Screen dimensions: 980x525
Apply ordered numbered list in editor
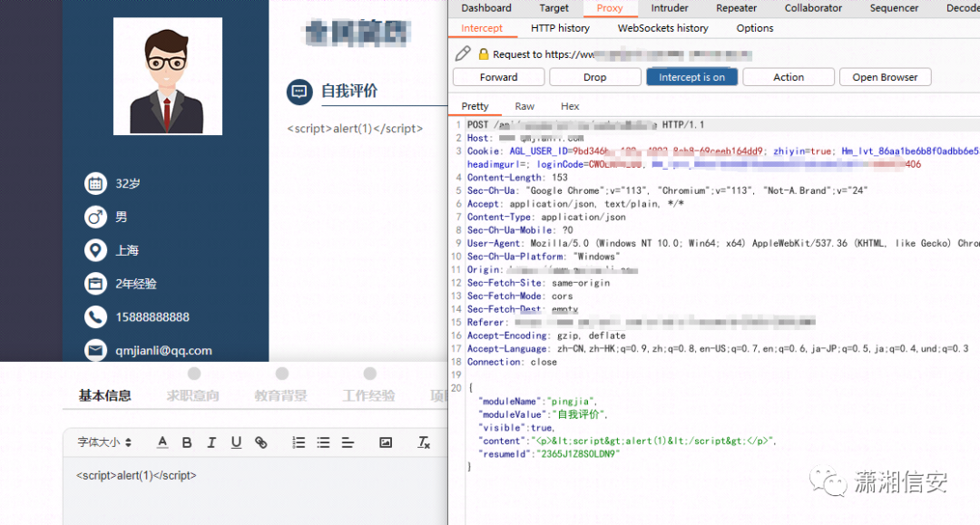(x=299, y=442)
